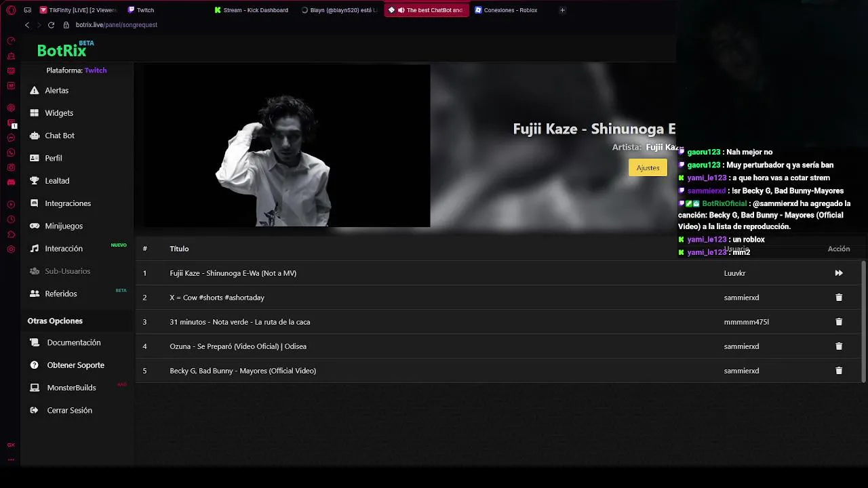868x488 pixels.
Task: Open the Alertas warning icon in sidebar
Action: pos(35,90)
